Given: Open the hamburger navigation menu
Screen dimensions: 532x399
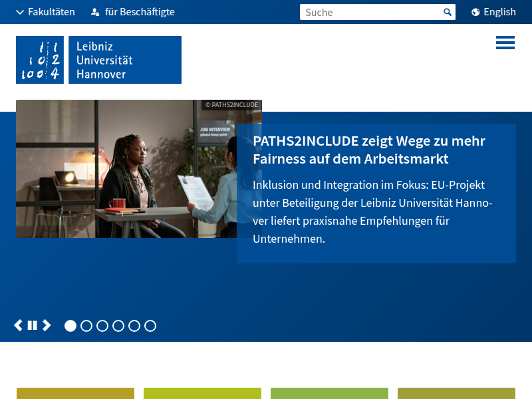Looking at the screenshot, I should [505, 43].
